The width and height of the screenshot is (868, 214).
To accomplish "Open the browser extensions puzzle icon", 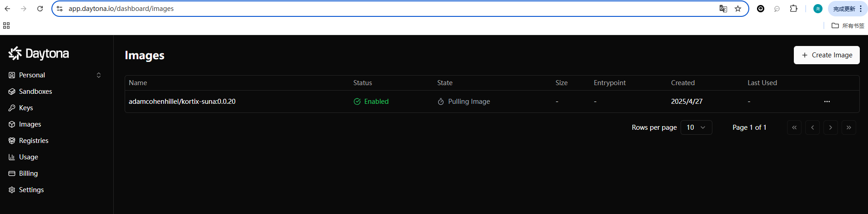I will pos(794,9).
